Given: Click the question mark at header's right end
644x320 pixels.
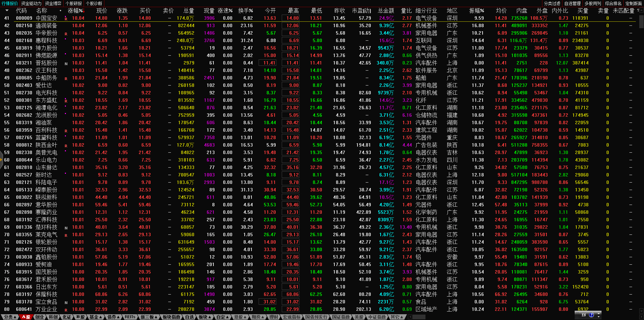Looking at the screenshot, I should pos(638,11).
